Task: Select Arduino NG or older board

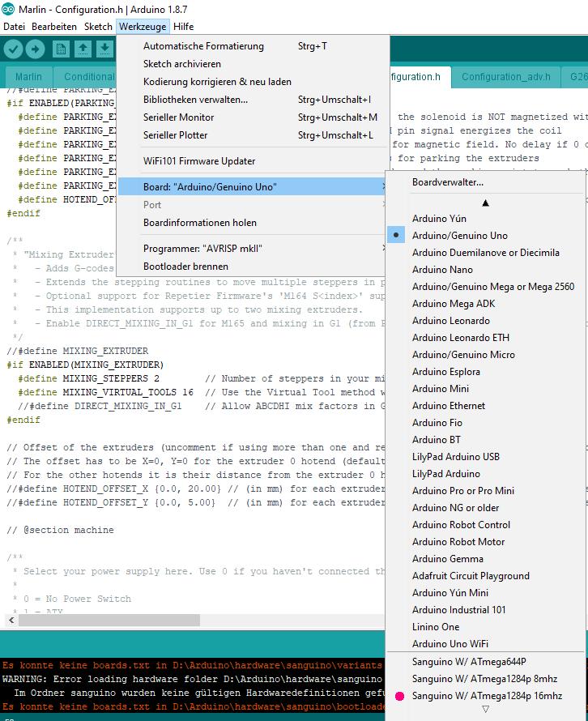Action: 485,508
